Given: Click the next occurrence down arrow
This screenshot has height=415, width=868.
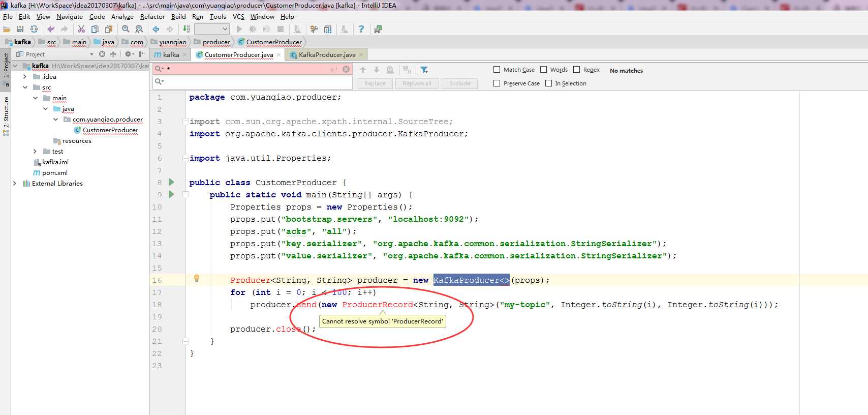Looking at the screenshot, I should (377, 70).
